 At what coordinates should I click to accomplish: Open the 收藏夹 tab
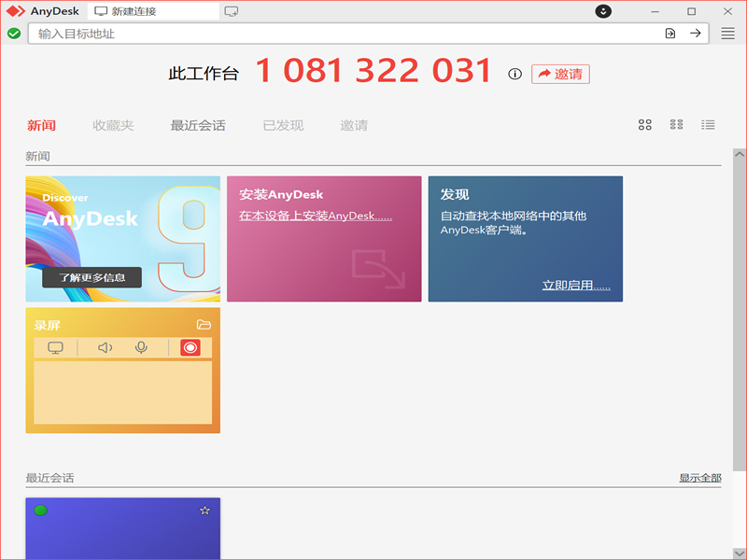[x=113, y=125]
